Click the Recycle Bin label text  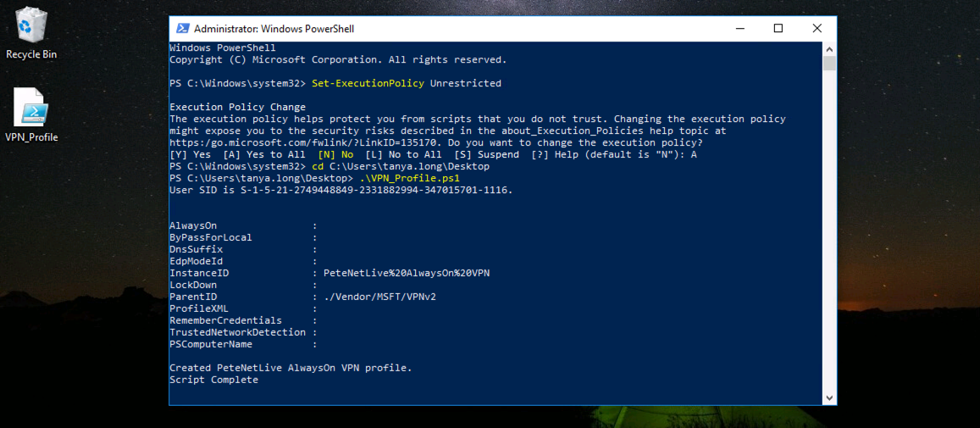pyautogui.click(x=31, y=54)
